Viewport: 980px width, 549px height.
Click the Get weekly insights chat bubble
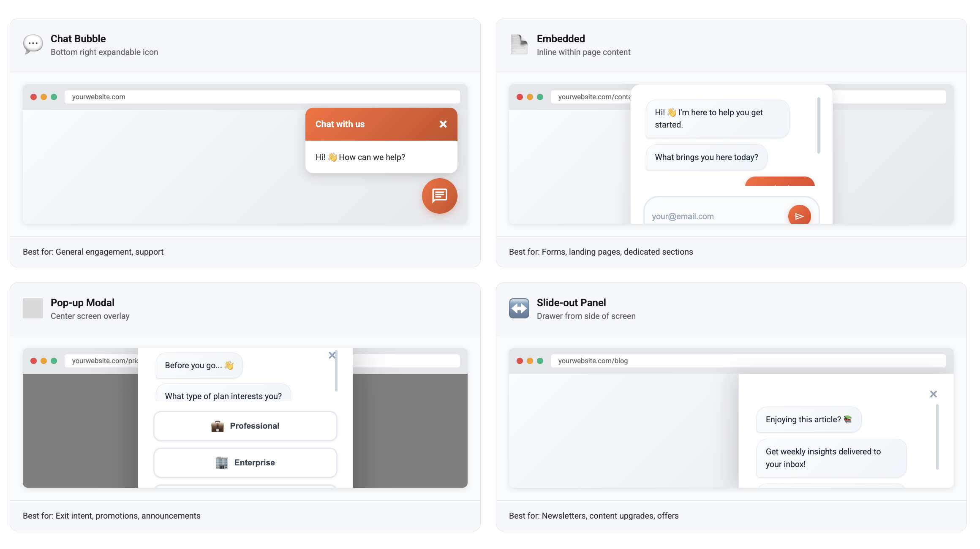tap(830, 458)
